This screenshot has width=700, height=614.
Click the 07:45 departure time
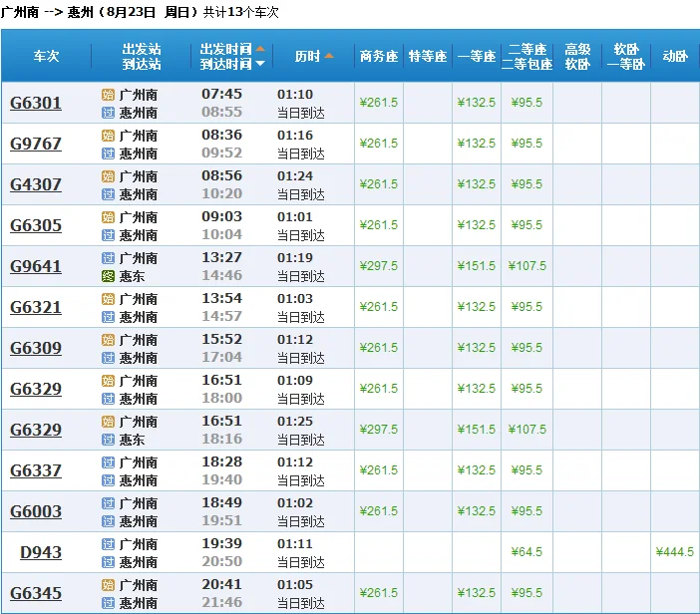click(222, 94)
